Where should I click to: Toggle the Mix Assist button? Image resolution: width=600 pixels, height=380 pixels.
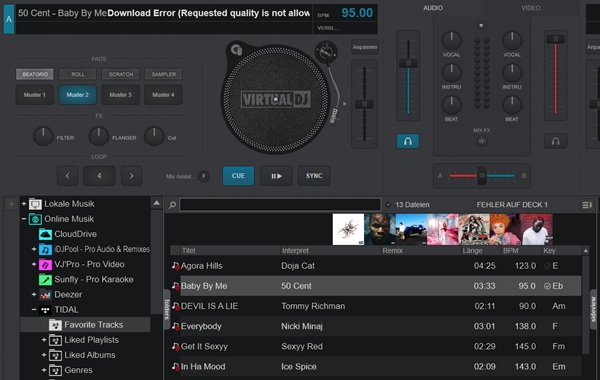pyautogui.click(x=204, y=176)
